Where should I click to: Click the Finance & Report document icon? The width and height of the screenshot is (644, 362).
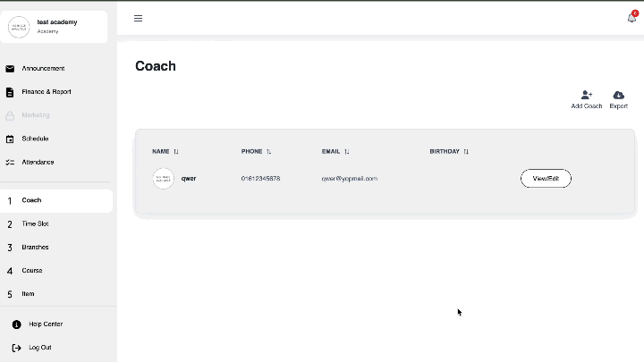click(10, 92)
